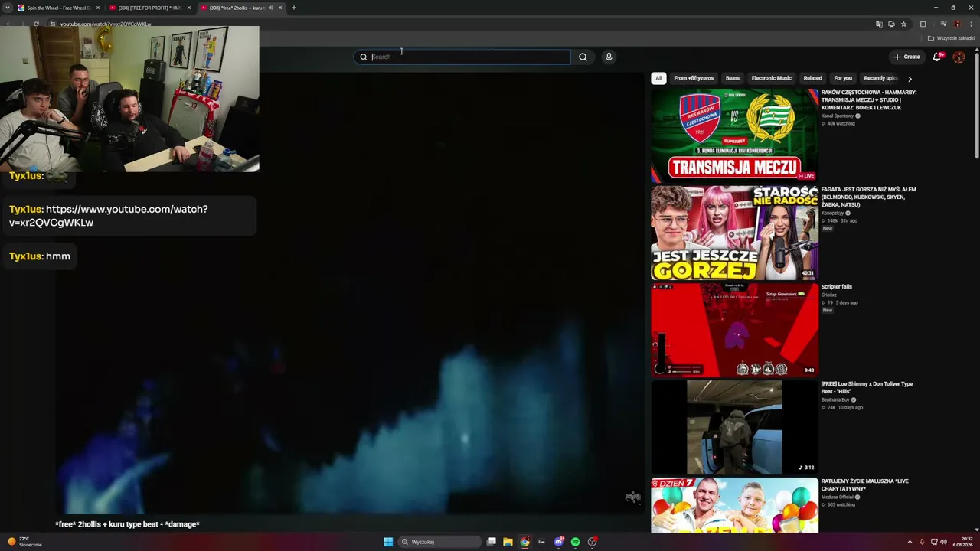The image size is (980, 551).
Task: Visit the Benihana Boy channel
Action: (835, 399)
